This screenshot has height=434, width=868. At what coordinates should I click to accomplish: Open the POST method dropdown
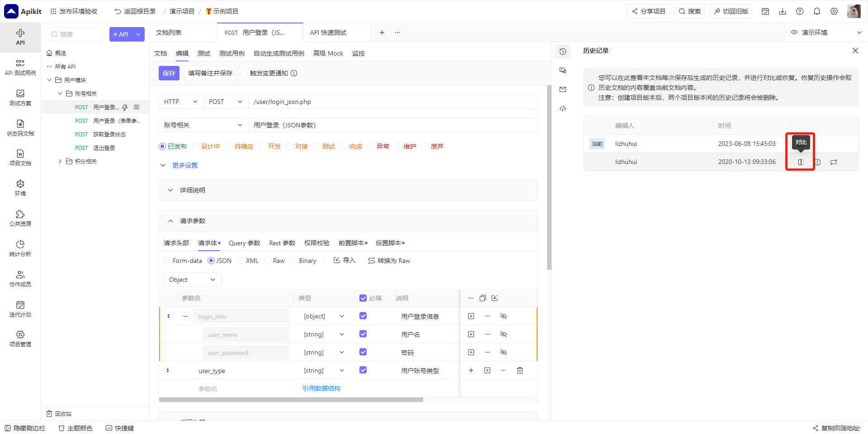pyautogui.click(x=226, y=102)
